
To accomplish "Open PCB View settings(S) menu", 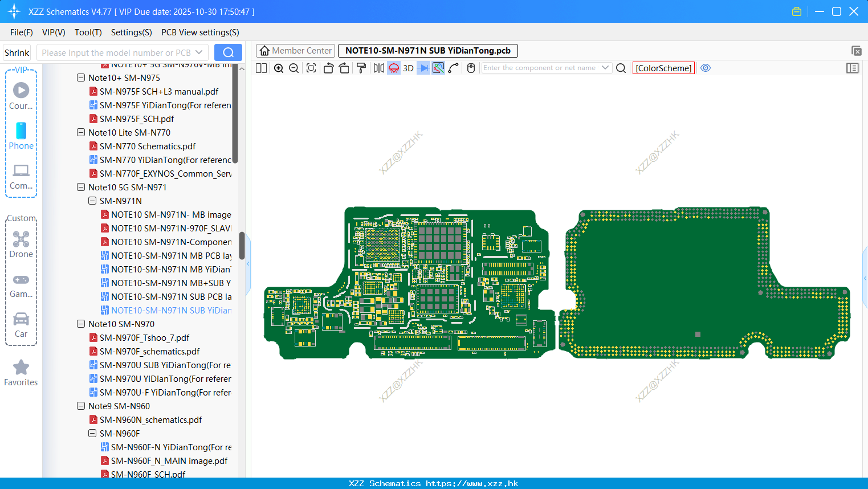I will tap(200, 32).
